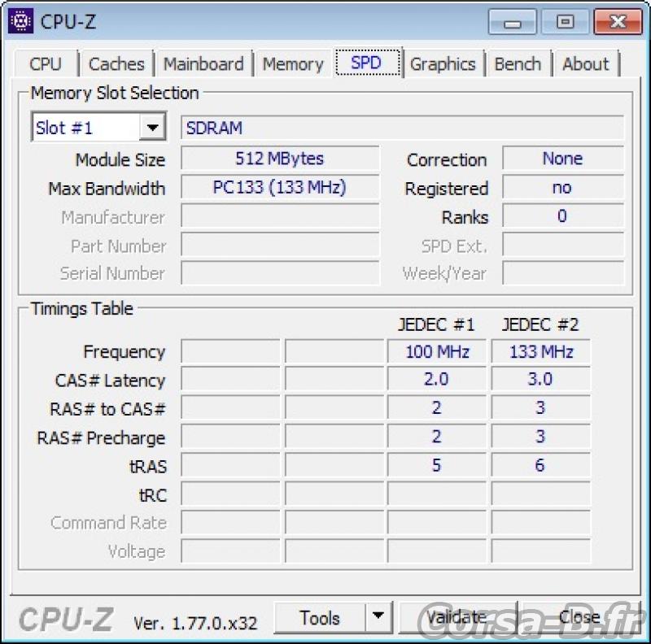The image size is (651, 644).
Task: Click the empty Manufacturer field
Action: pyautogui.click(x=280, y=215)
